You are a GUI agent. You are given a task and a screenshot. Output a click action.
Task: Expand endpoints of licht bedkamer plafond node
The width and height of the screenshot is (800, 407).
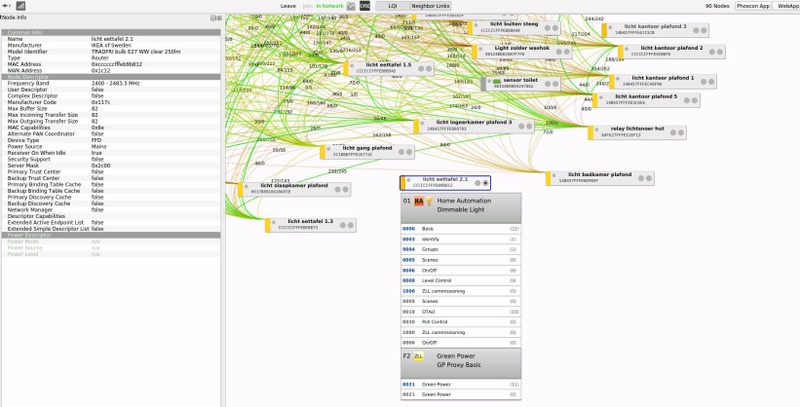coord(648,178)
